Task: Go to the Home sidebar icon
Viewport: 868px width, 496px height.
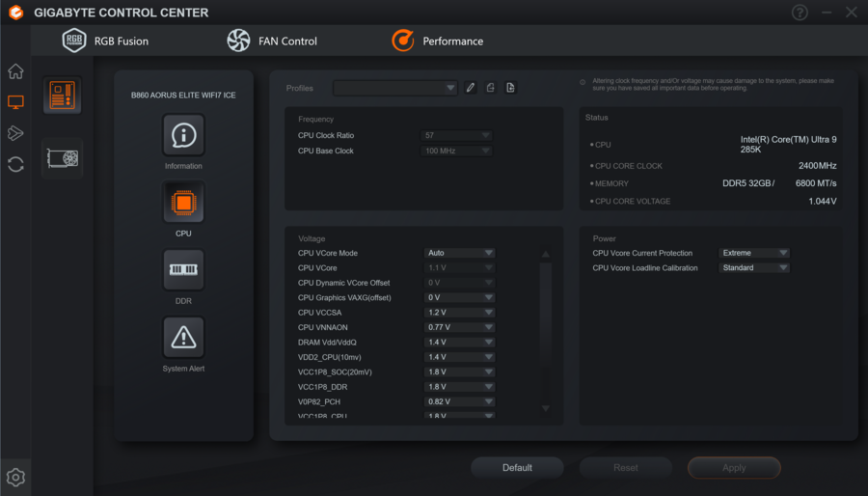Action: coord(15,70)
